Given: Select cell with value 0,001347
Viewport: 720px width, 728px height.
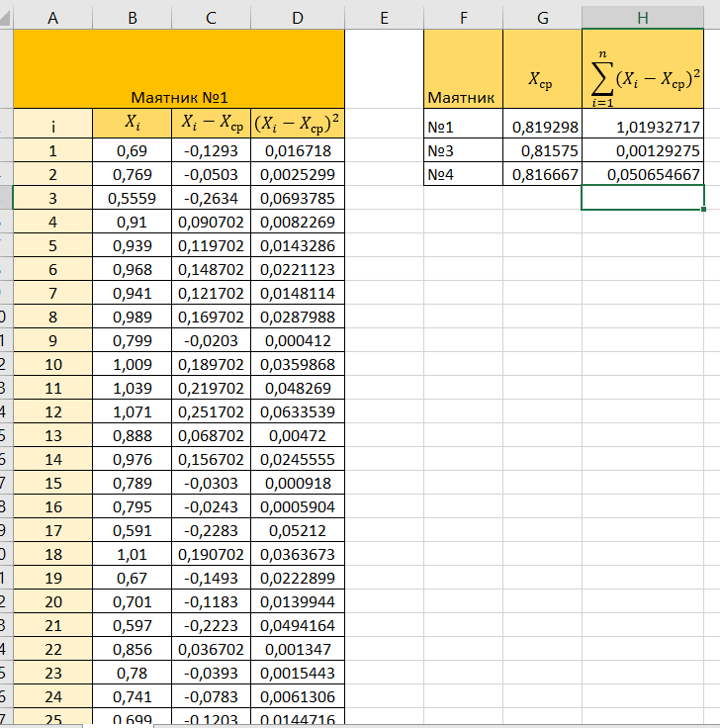Looking at the screenshot, I should tap(298, 649).
